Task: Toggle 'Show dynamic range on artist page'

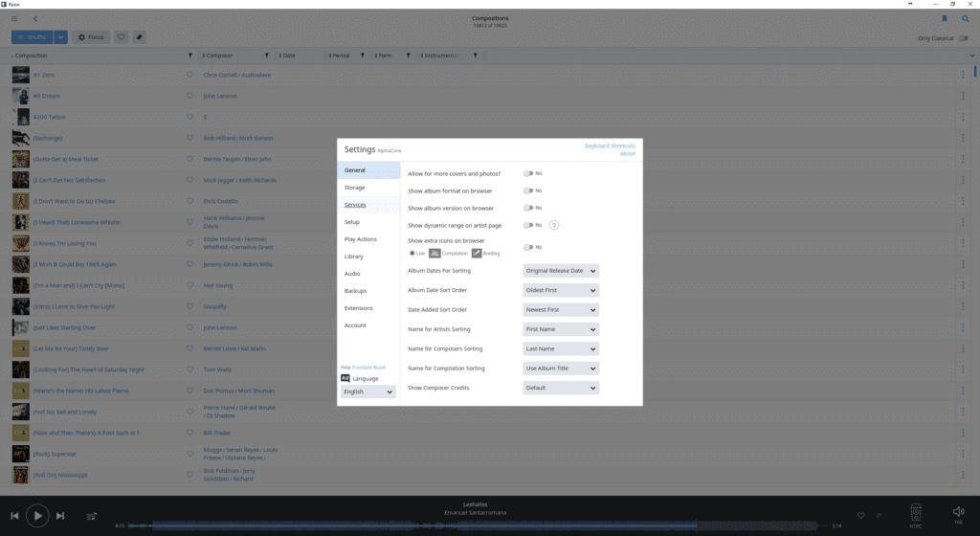Action: (528, 225)
